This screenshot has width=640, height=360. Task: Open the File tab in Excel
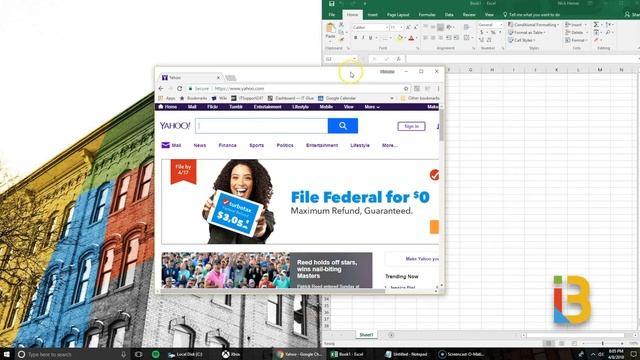pos(332,15)
